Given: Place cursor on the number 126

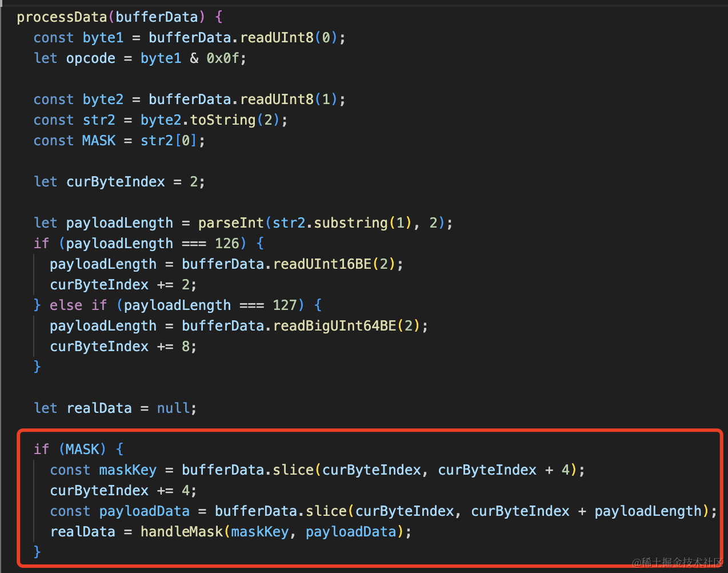Looking at the screenshot, I should pyautogui.click(x=227, y=244).
